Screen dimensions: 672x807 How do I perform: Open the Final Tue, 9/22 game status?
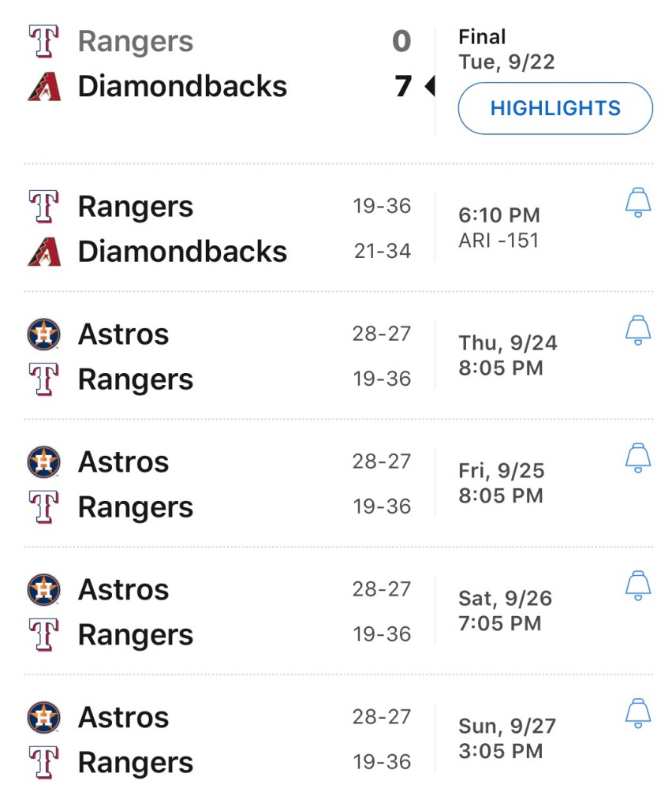point(506,49)
